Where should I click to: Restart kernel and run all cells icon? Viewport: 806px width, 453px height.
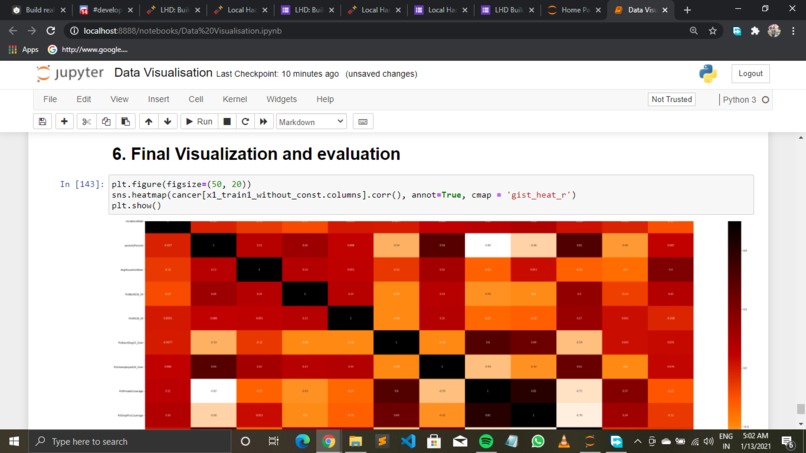(x=264, y=122)
